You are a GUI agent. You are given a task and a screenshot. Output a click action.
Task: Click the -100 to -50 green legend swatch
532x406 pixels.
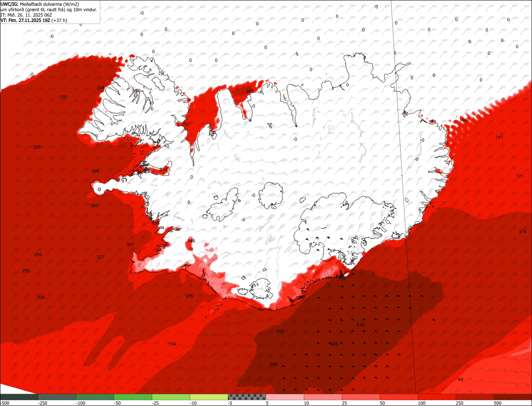tap(95, 397)
